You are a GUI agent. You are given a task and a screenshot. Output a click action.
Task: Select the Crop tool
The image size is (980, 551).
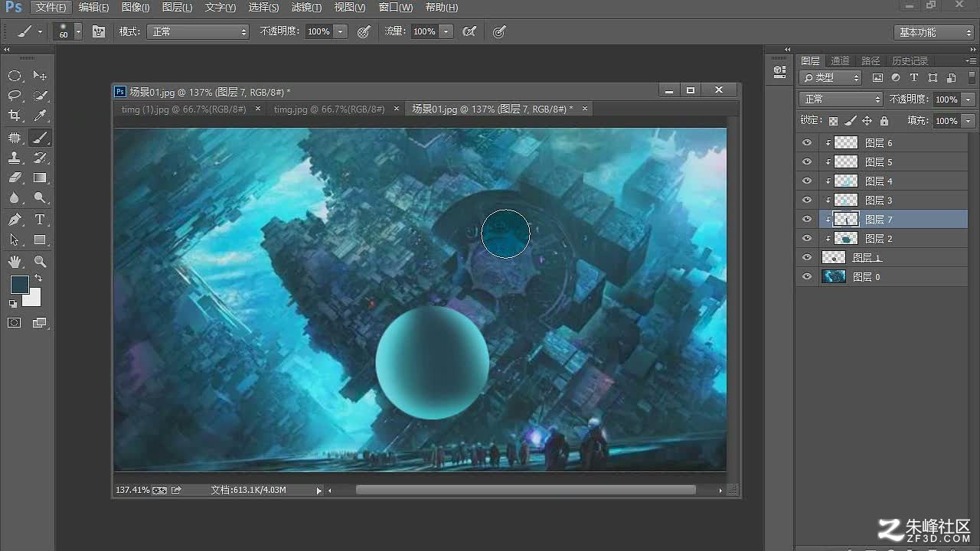click(x=15, y=116)
